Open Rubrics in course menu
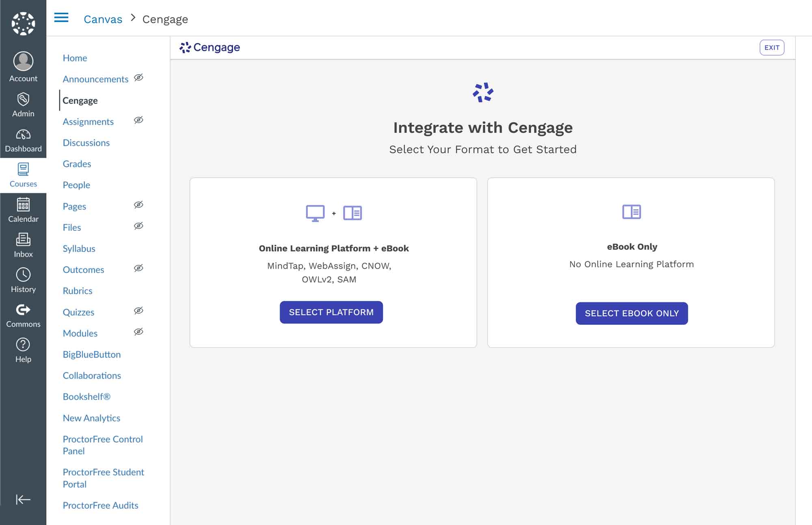Image resolution: width=812 pixels, height=525 pixels. (78, 291)
